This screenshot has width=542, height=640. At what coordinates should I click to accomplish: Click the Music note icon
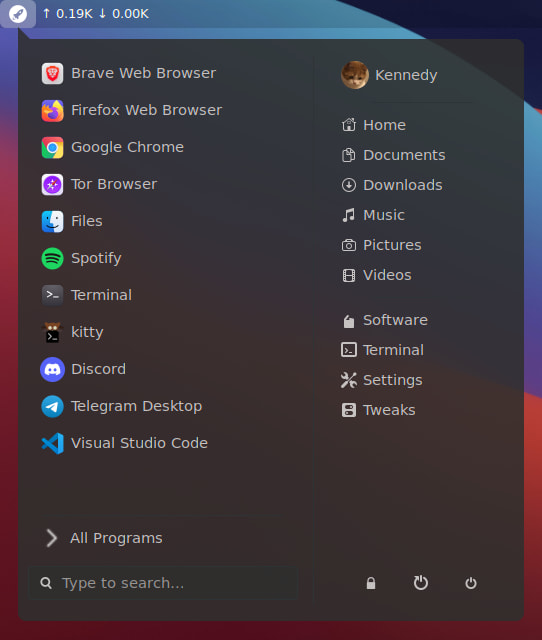coord(349,215)
